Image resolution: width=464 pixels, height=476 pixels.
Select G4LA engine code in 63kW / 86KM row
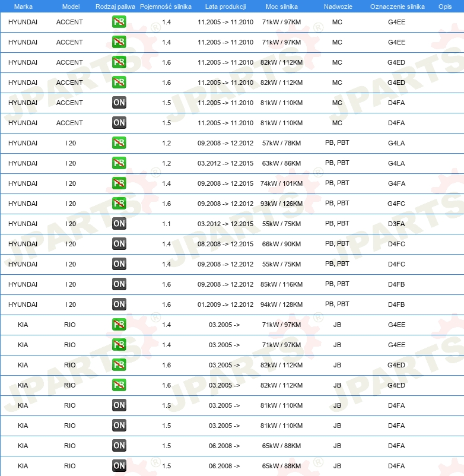click(396, 163)
